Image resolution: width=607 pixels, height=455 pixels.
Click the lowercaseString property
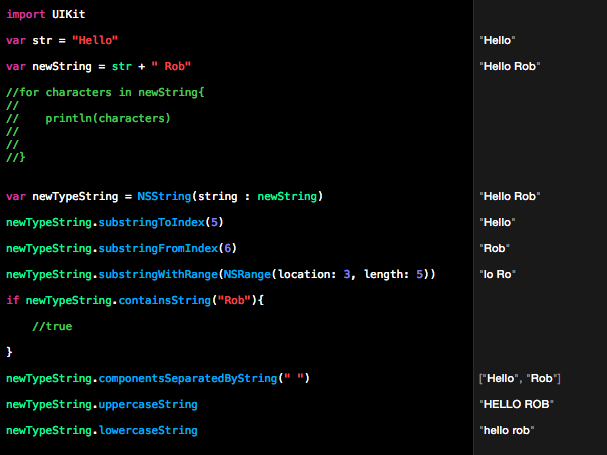click(148, 430)
